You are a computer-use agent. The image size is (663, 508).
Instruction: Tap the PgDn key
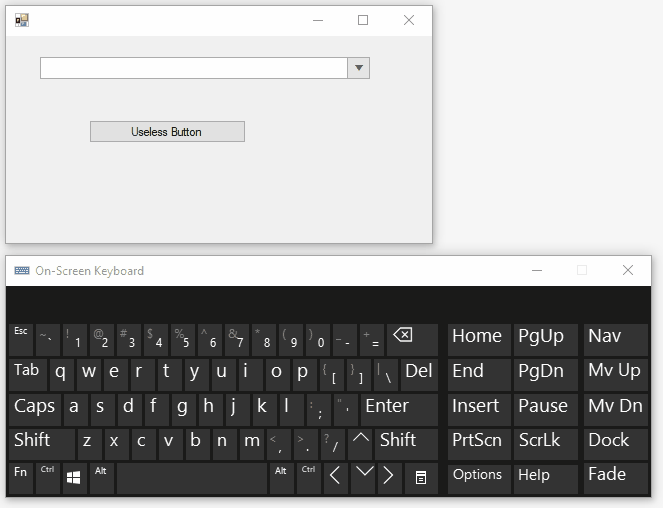coord(546,375)
